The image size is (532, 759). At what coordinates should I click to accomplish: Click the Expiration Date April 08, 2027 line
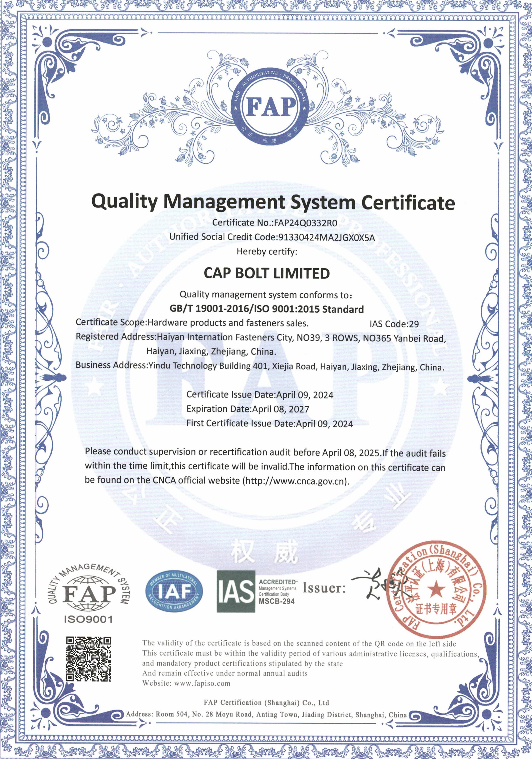pos(248,409)
